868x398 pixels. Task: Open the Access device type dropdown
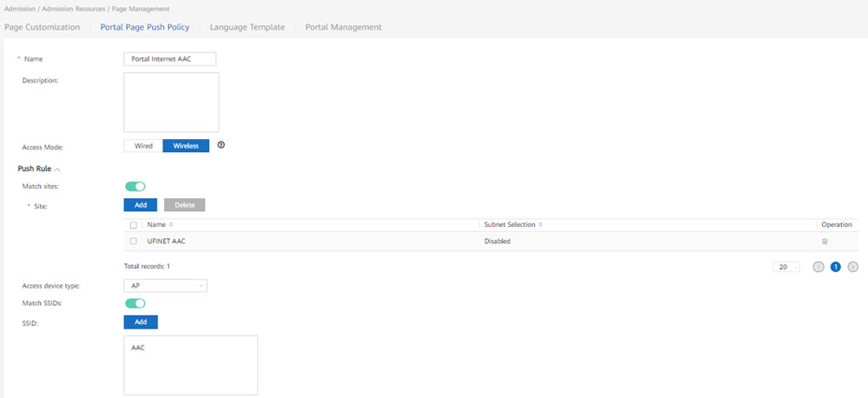tap(166, 285)
